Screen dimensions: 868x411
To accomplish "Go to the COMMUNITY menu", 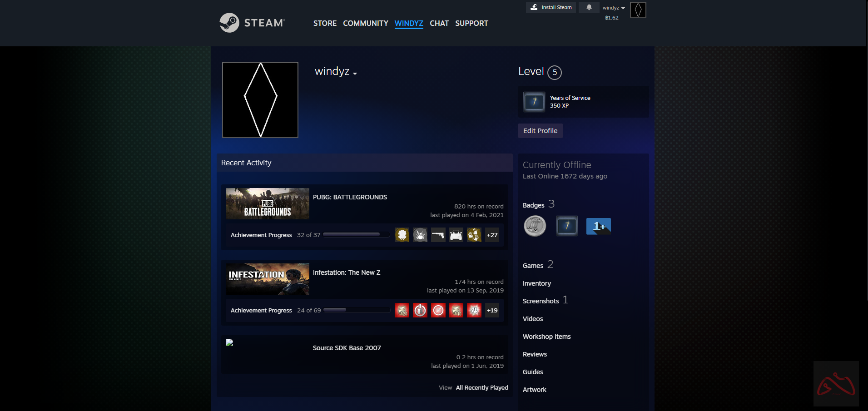I will (365, 23).
